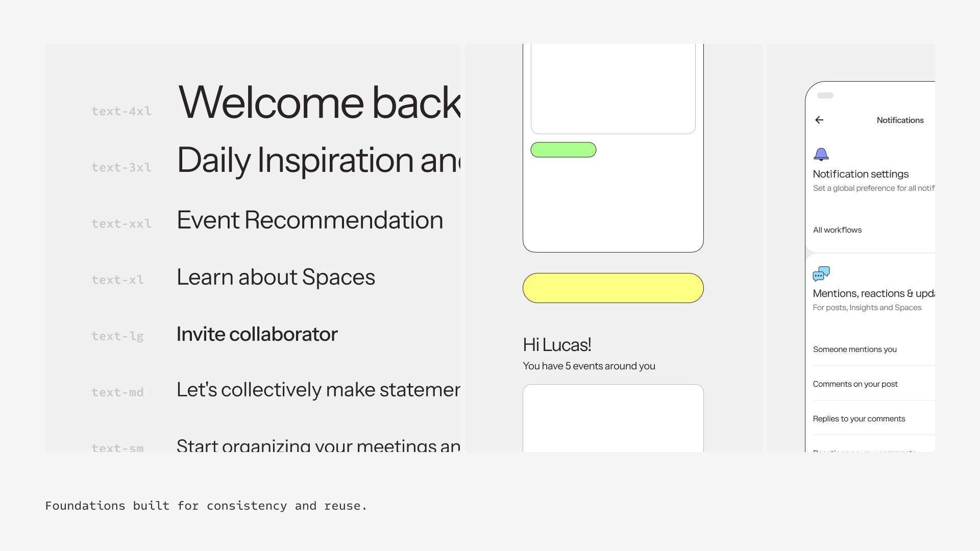Select the Comments on your post row
Viewport: 980px width, 551px height.
coord(874,384)
